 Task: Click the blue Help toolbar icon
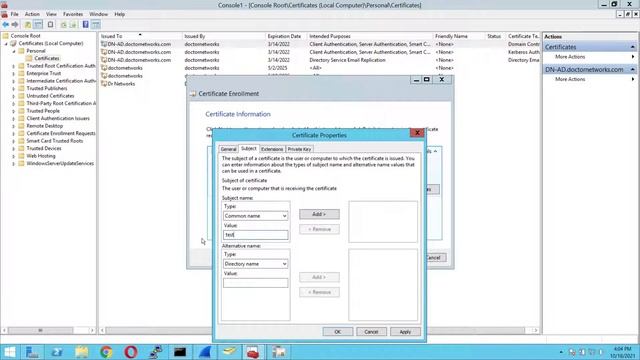tap(85, 24)
